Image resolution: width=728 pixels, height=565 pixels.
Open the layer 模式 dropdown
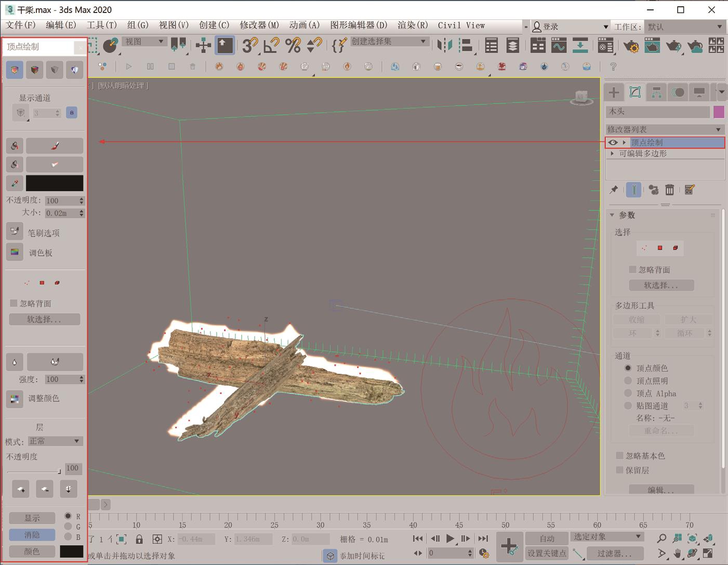[55, 441]
